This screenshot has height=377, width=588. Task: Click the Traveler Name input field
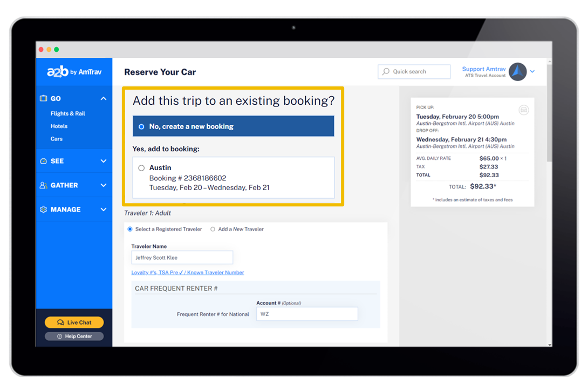point(182,258)
